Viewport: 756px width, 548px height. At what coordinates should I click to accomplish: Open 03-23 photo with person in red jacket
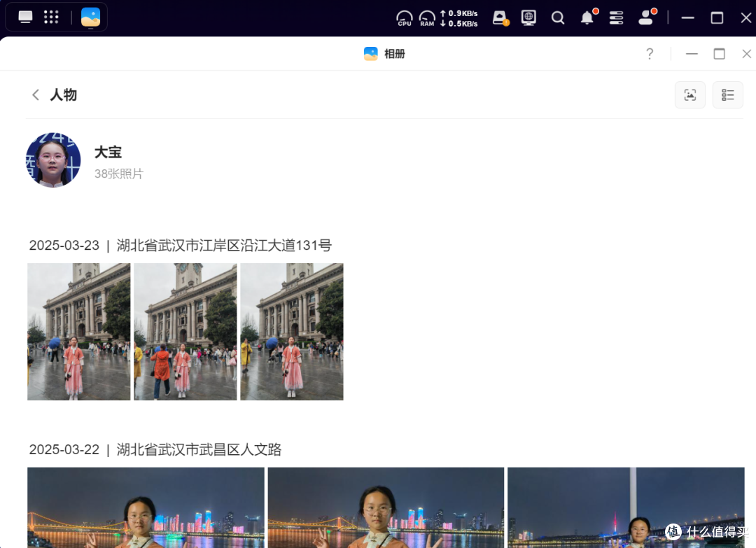click(185, 332)
